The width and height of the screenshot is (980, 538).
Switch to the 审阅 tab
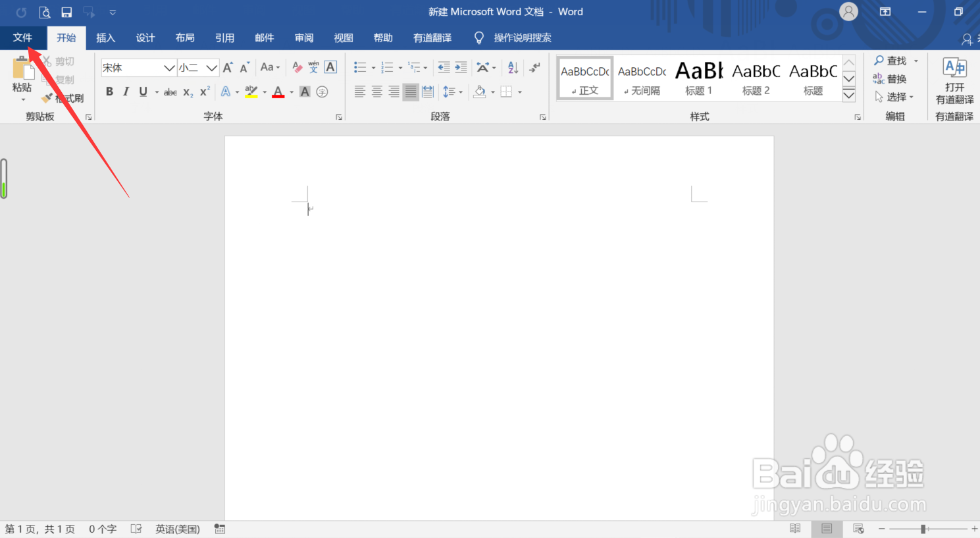click(304, 38)
